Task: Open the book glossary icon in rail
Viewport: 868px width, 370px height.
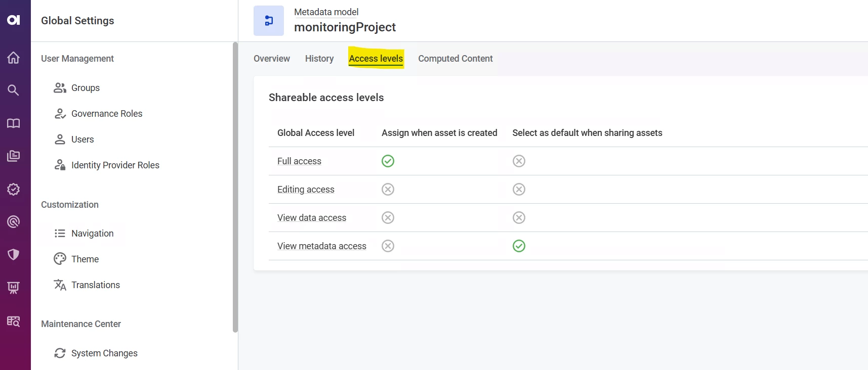Action: point(14,123)
